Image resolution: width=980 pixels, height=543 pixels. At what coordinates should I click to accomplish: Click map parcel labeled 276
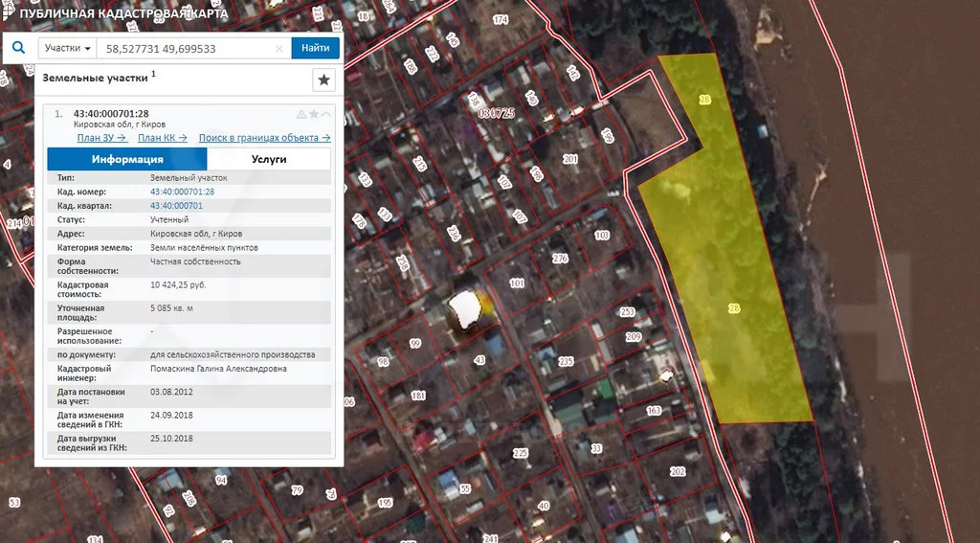[560, 259]
